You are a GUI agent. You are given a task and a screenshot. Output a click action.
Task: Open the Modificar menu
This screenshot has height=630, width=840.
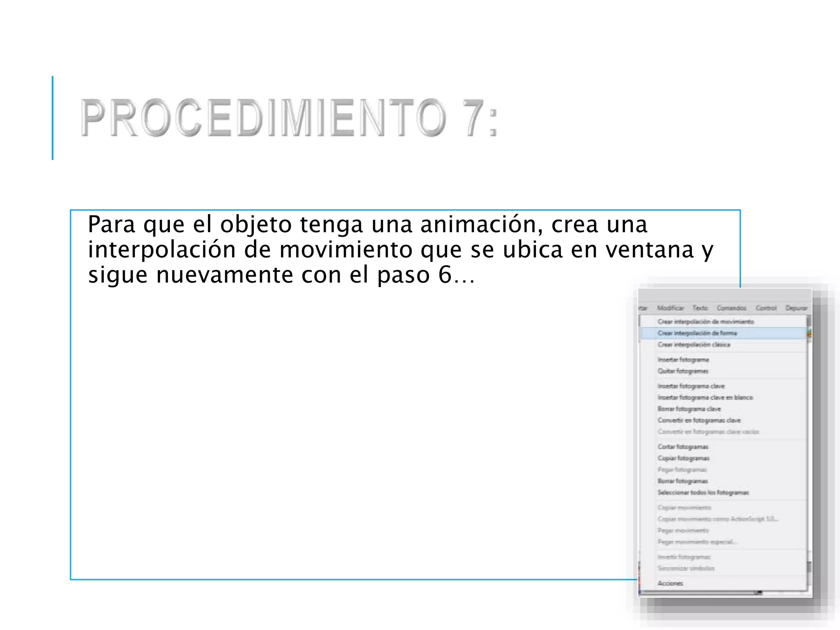670,308
